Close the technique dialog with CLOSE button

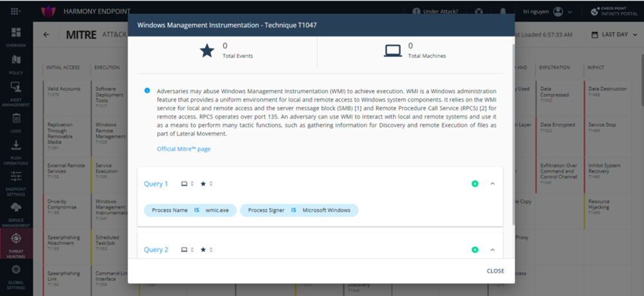tap(495, 271)
